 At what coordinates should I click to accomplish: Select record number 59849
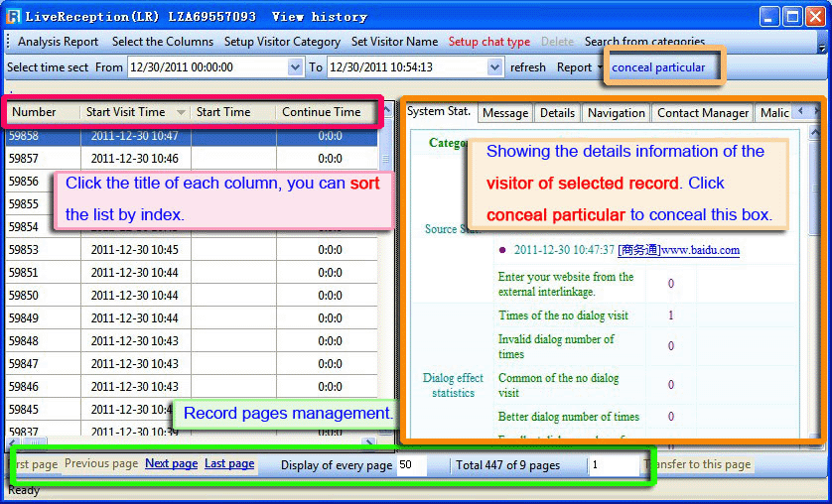coord(192,318)
